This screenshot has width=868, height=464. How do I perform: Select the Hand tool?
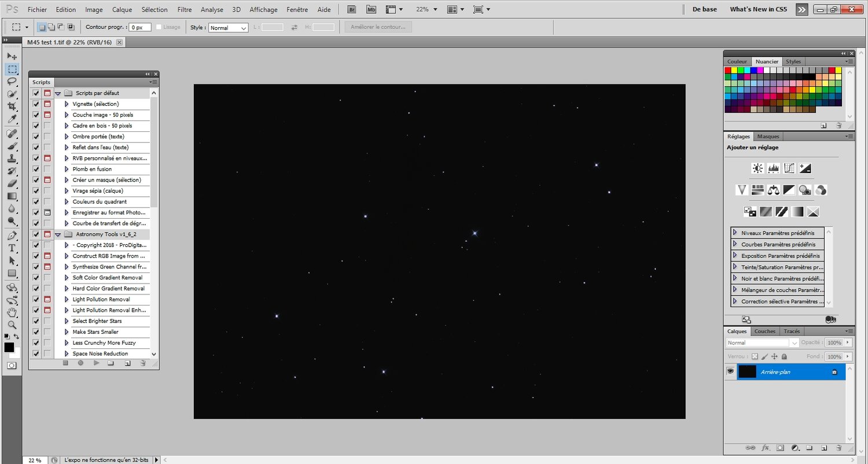(12, 312)
